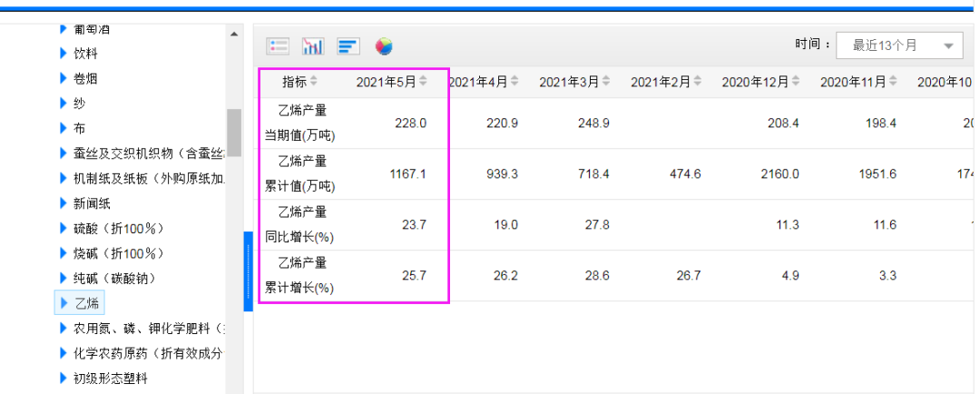This screenshot has height=394, width=980.
Task: Switch to the table list view icon
Action: 278,46
